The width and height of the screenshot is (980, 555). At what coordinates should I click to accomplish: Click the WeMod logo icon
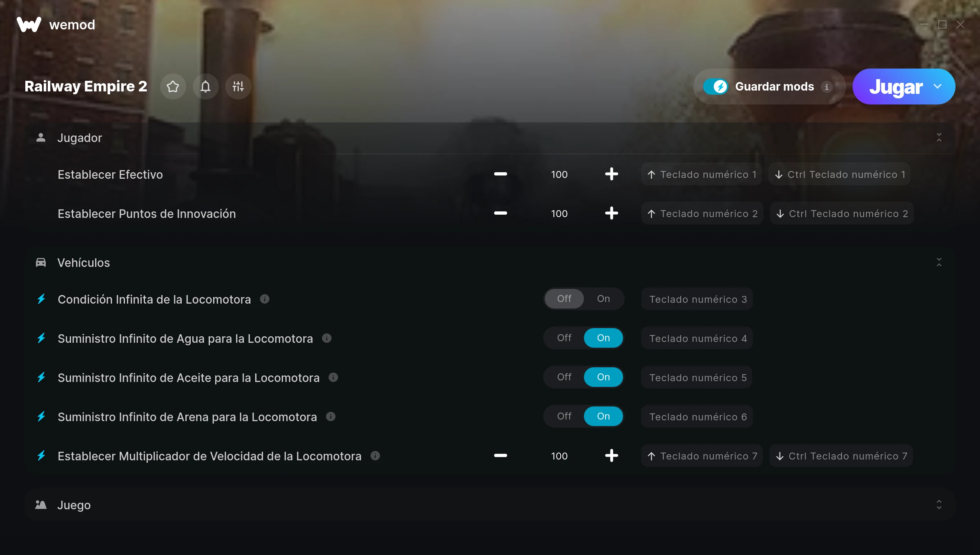coord(29,24)
